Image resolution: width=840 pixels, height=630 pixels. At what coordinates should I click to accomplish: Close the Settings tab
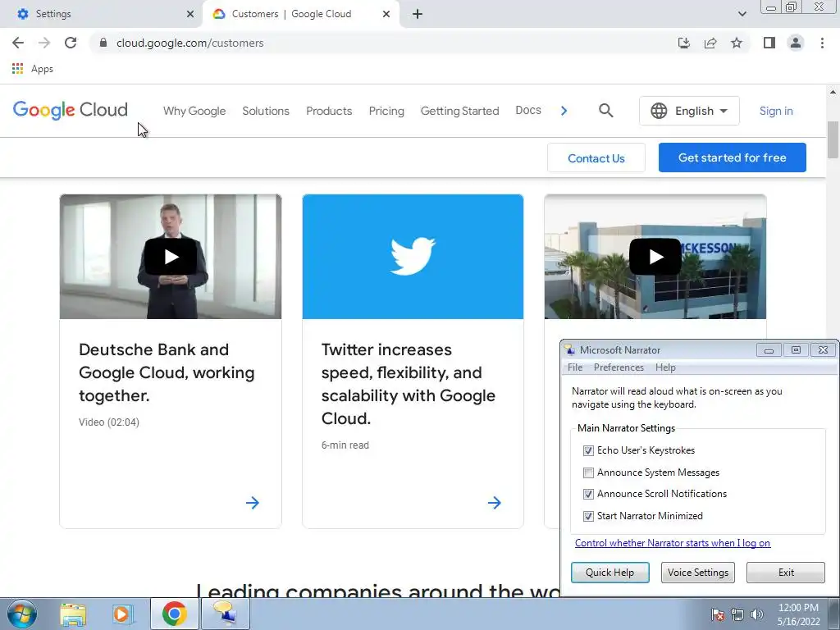[190, 14]
